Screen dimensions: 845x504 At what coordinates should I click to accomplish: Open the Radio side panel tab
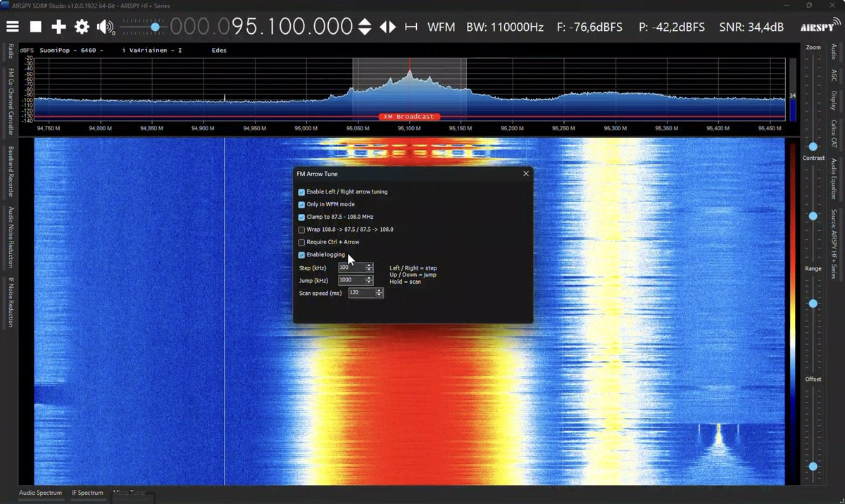[11, 52]
